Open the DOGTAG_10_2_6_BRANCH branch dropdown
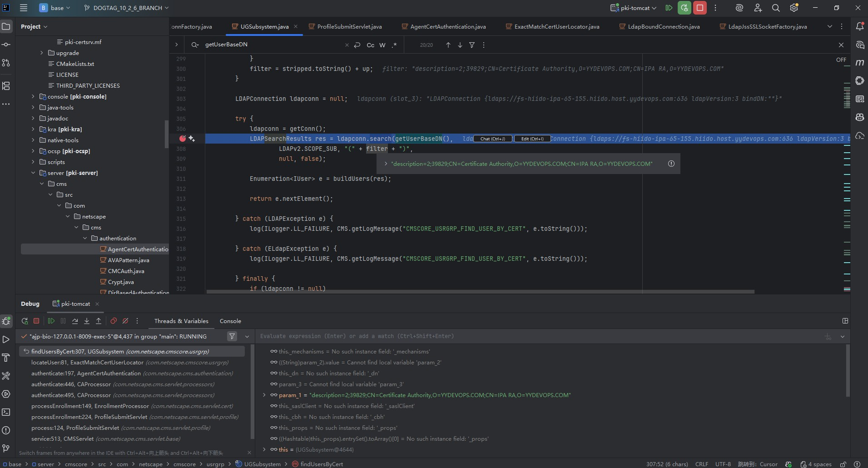The height and width of the screenshot is (468, 868). pos(126,8)
